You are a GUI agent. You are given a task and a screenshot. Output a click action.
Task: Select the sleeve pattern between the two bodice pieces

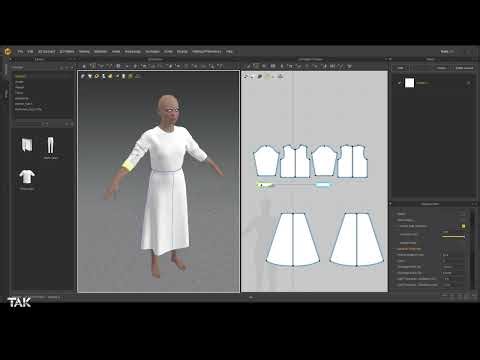(324, 161)
